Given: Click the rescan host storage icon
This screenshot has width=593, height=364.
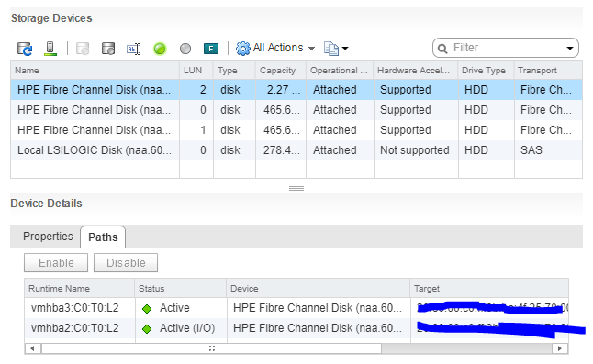Looking at the screenshot, I should (50, 49).
